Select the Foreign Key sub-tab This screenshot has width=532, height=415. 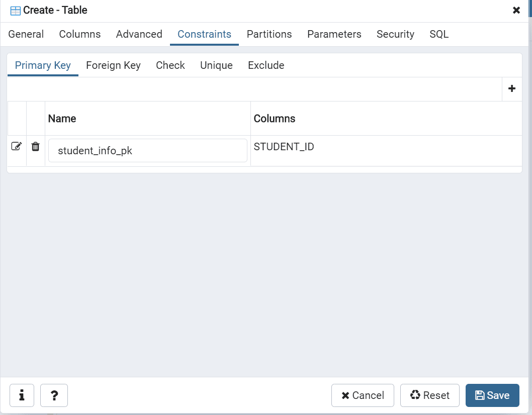(113, 65)
